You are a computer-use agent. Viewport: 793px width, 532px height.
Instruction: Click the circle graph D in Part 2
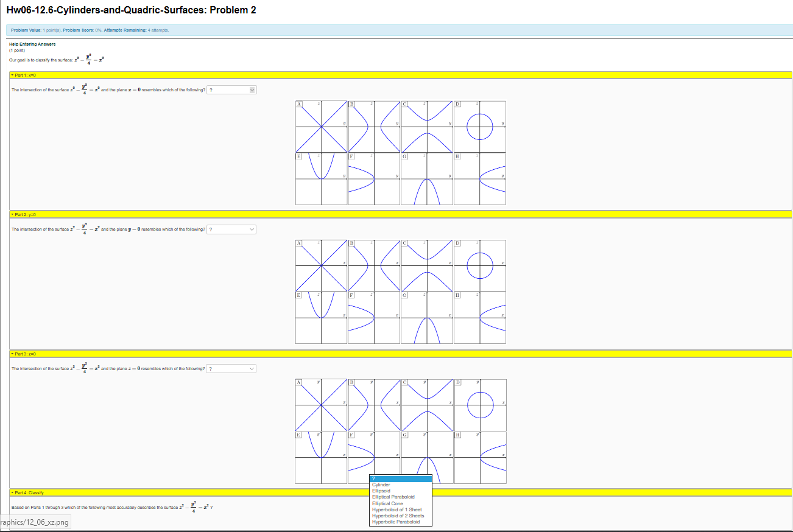tap(479, 266)
